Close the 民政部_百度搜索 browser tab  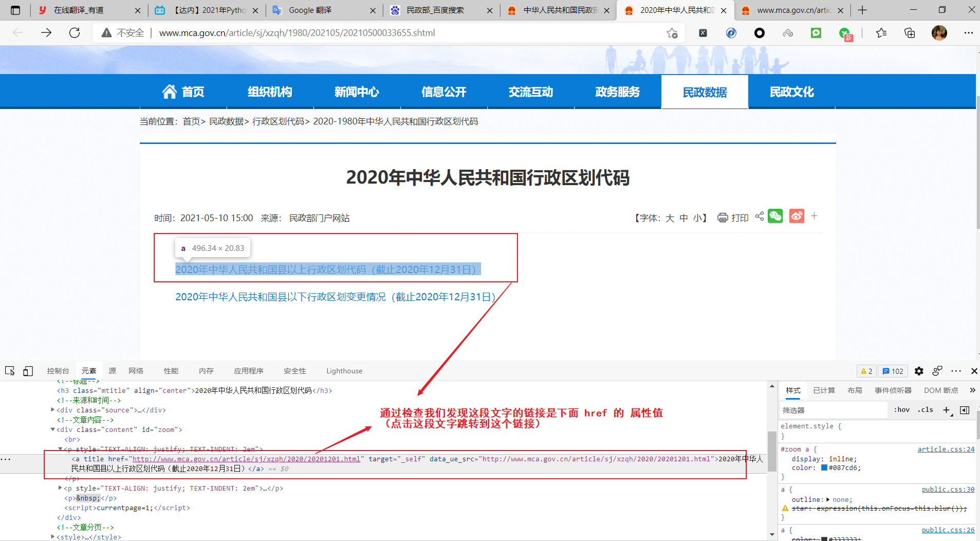(x=490, y=10)
